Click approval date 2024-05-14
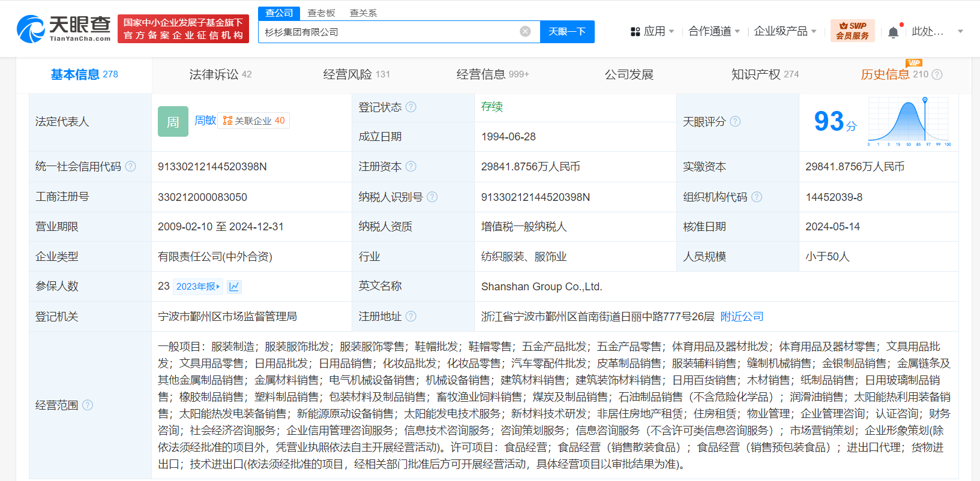This screenshot has height=481, width=980. (832, 227)
